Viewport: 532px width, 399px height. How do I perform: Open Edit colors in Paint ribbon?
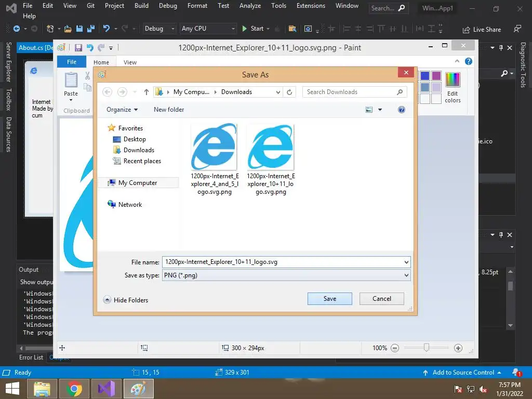coord(453,87)
